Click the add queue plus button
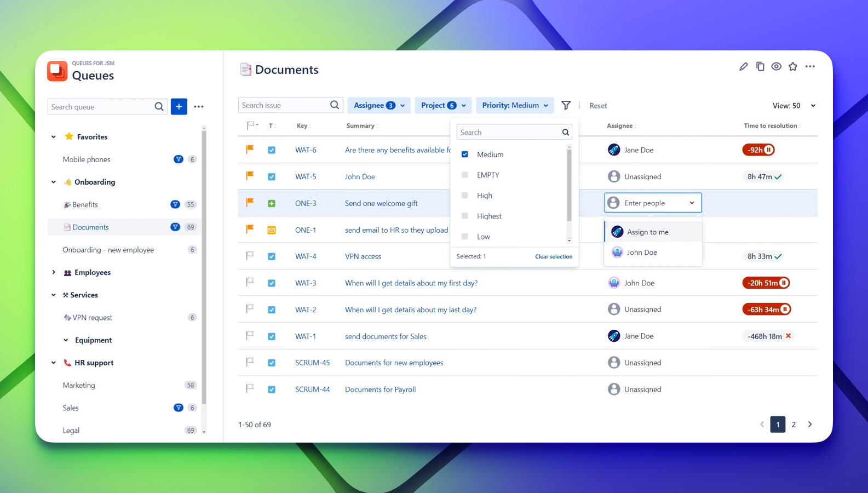Screen dimensions: 868x493 179,106
